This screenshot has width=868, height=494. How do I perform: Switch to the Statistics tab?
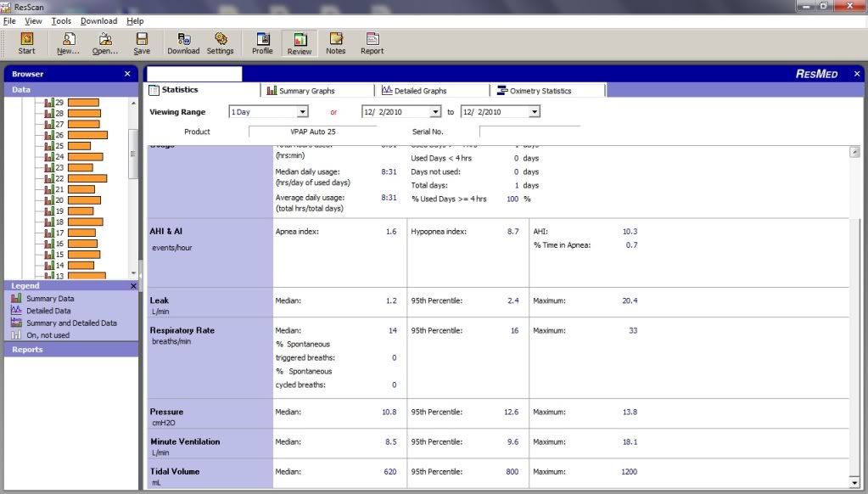(x=203, y=90)
